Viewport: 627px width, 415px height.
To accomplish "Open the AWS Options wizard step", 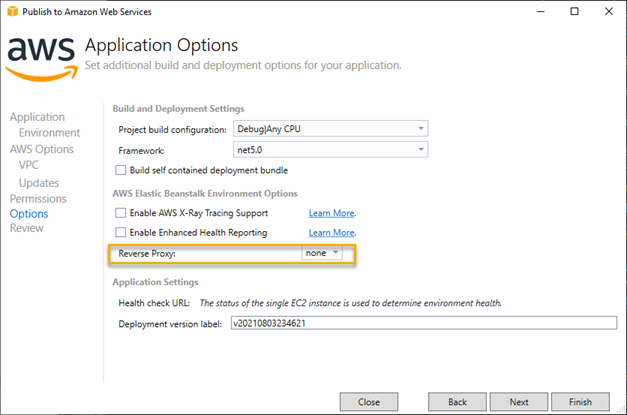I will [42, 149].
